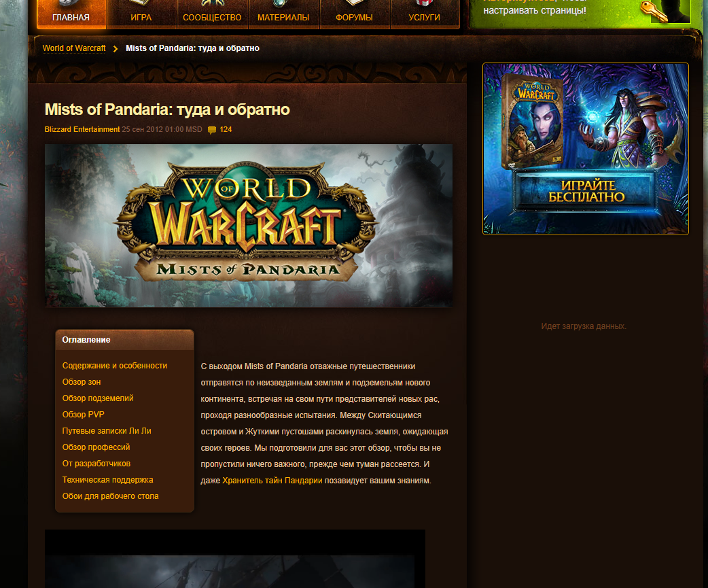Open Содержание и особенности contents link
This screenshot has width=708, height=588.
(115, 366)
